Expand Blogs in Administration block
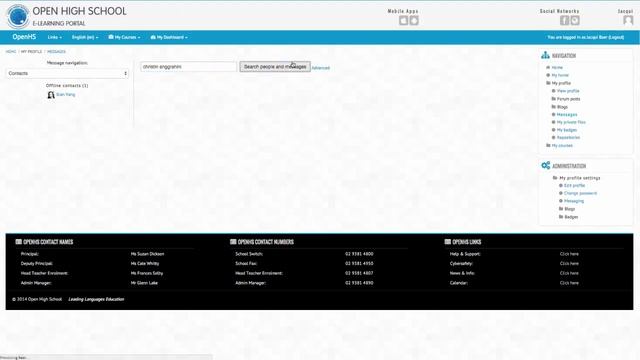The image size is (640, 360). (569, 209)
